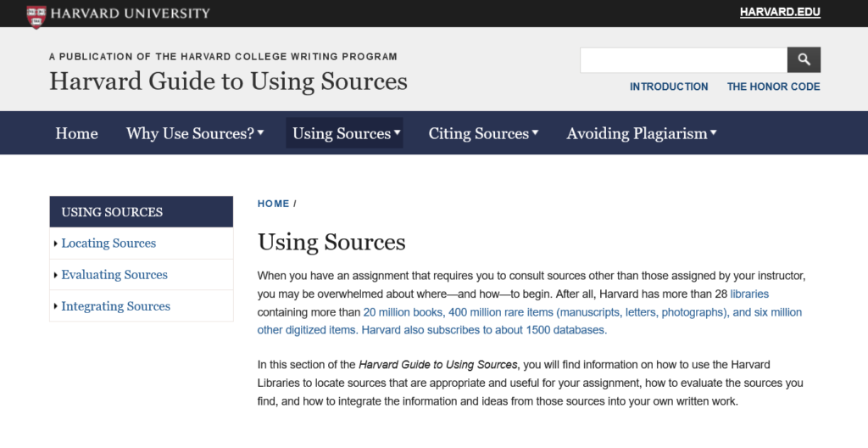Expand the Using Sources menu arrow

[397, 132]
